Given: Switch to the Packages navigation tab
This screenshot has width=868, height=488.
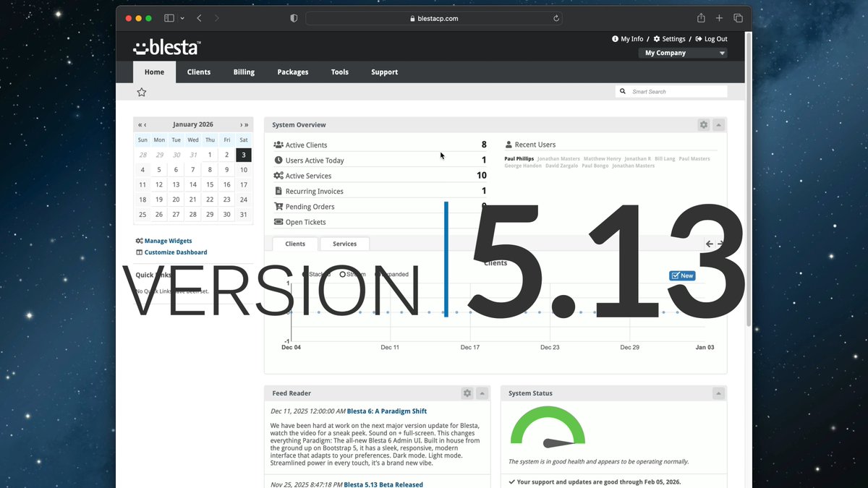Looking at the screenshot, I should [x=292, y=72].
